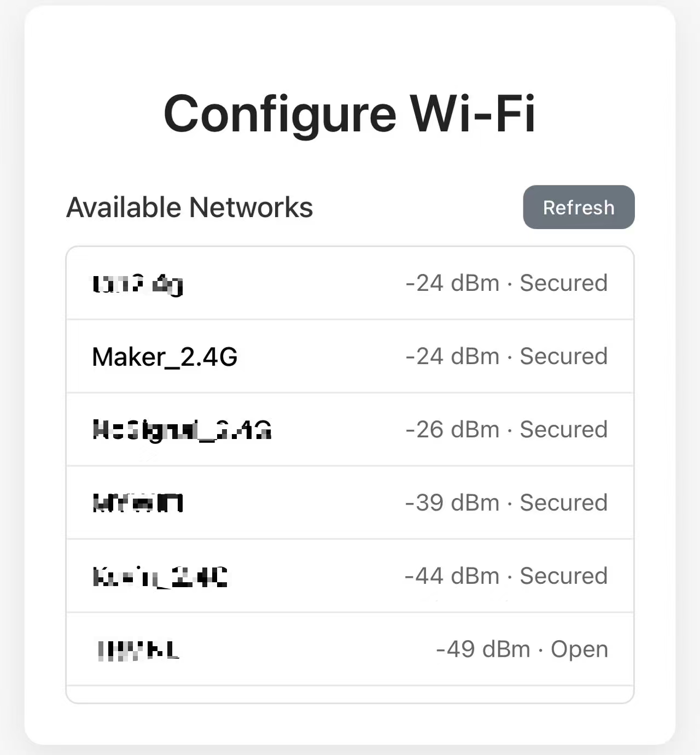The width and height of the screenshot is (700, 755).
Task: Click the pixelated name of the -26 dBm network
Action: [182, 430]
